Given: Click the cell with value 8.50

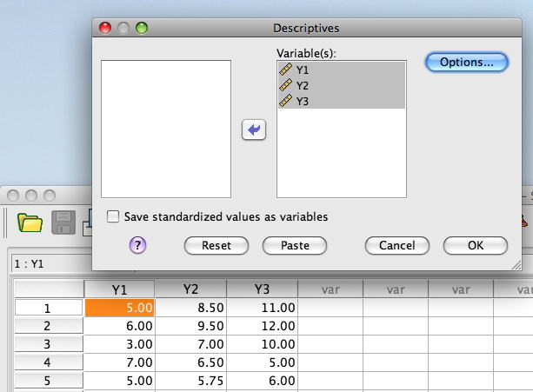Looking at the screenshot, I should click(190, 308).
